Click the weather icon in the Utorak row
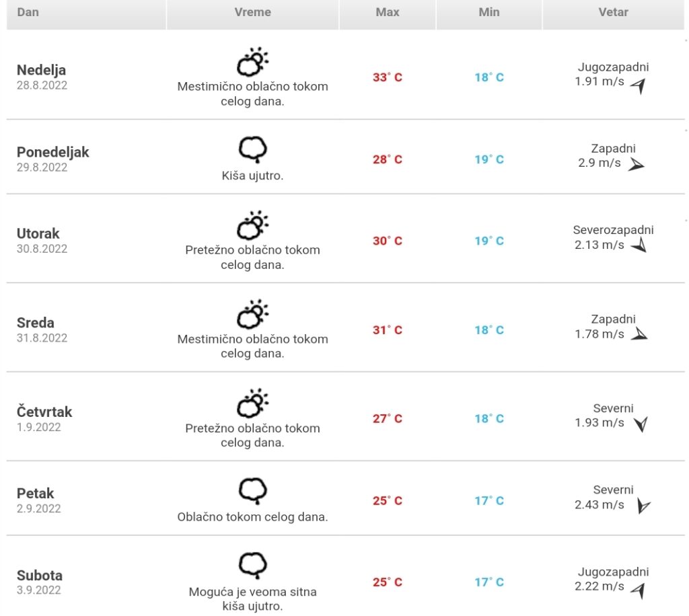 click(x=252, y=226)
